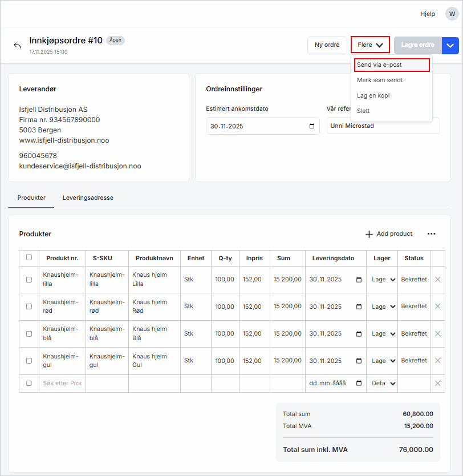The height and width of the screenshot is (476, 463).
Task: Check the Knaushjelm-lilla row checkbox
Action: coord(29,280)
